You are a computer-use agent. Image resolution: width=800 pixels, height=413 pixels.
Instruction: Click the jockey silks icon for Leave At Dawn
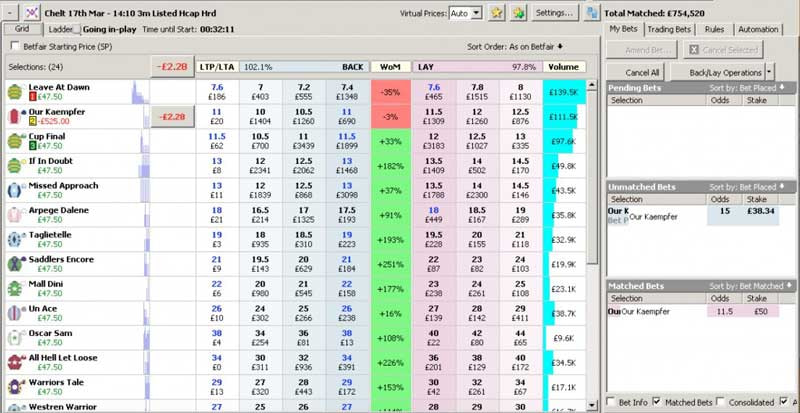pos(15,92)
